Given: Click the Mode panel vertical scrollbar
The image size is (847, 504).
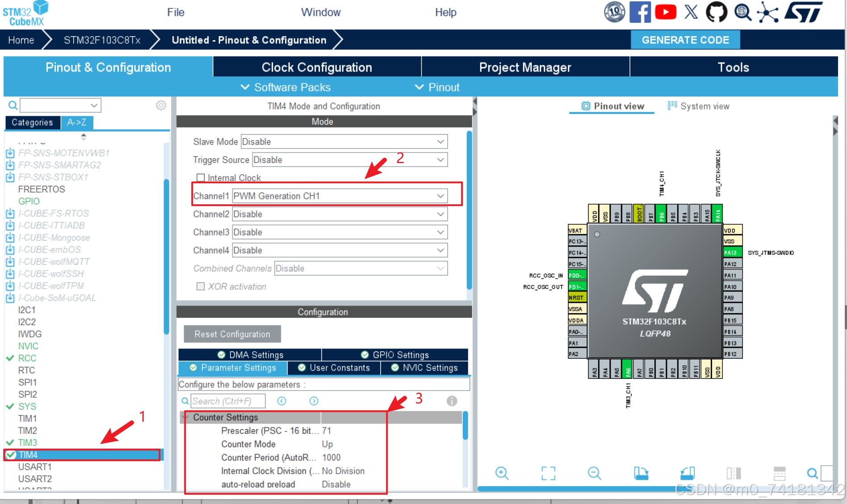Looking at the screenshot, I should coord(469,210).
